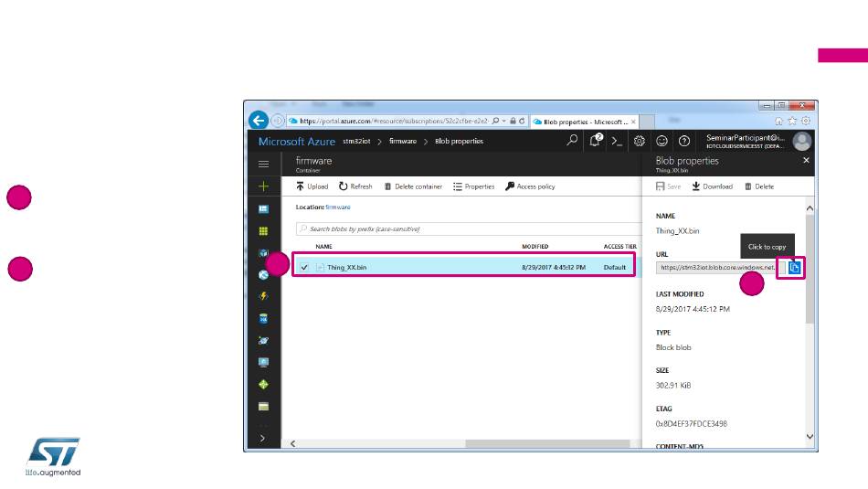The image size is (868, 489).
Task: Sort by the NAME column header
Action: point(323,247)
